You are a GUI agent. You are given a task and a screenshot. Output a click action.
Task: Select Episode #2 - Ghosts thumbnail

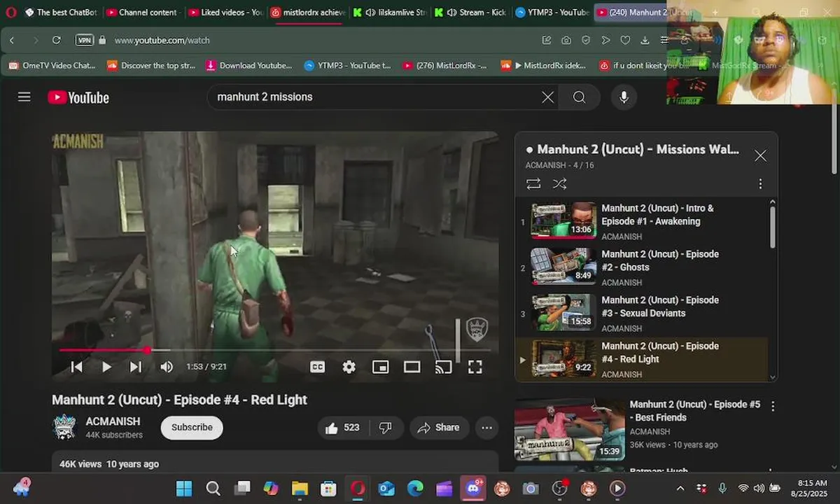(x=563, y=267)
